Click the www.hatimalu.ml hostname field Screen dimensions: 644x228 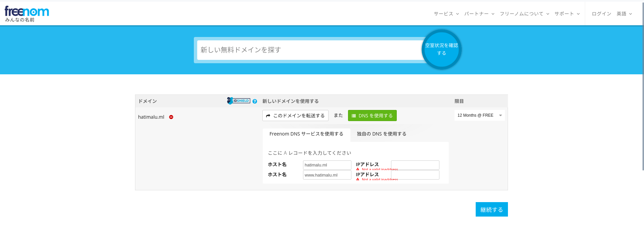(x=327, y=175)
